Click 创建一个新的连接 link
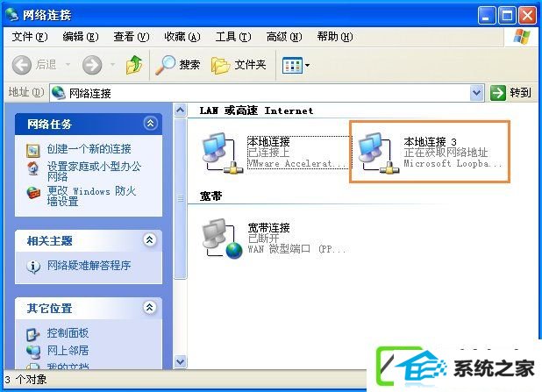542x392 pixels. pos(89,149)
